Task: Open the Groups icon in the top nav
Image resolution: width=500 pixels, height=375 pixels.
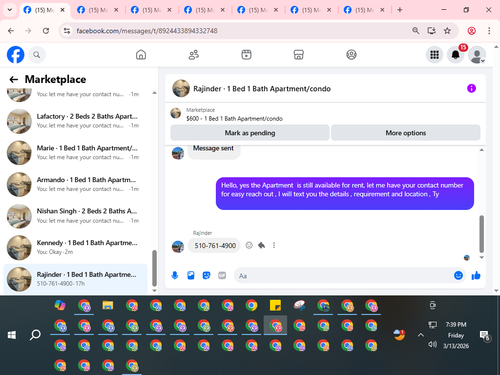Action: pyautogui.click(x=351, y=55)
